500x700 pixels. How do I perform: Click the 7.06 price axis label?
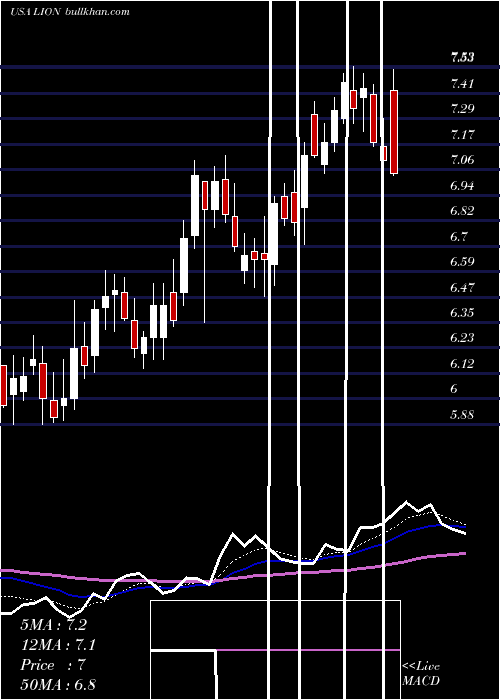click(x=462, y=160)
